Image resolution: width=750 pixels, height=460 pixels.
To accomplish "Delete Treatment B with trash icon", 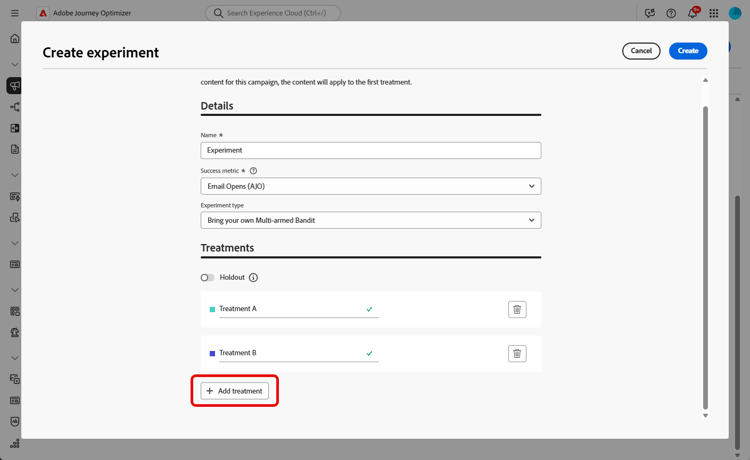I will 517,354.
